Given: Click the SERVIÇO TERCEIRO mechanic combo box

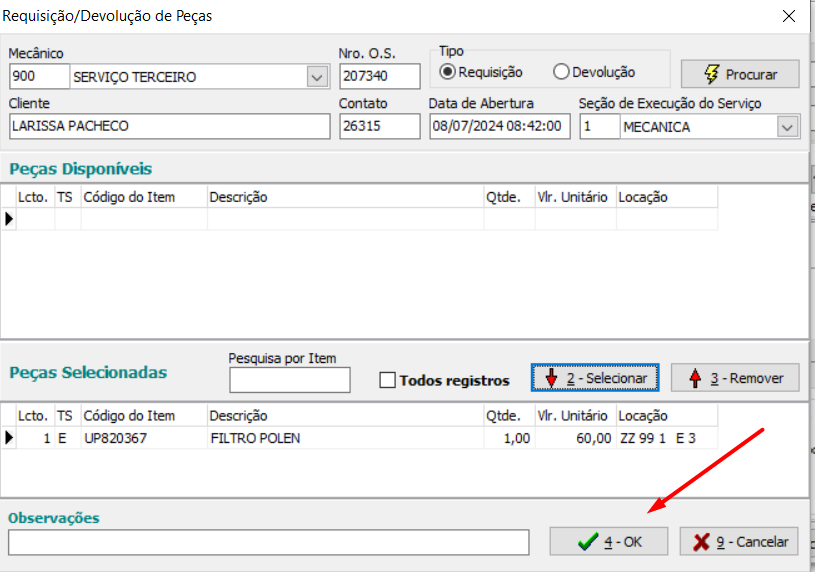Looking at the screenshot, I should (200, 77).
